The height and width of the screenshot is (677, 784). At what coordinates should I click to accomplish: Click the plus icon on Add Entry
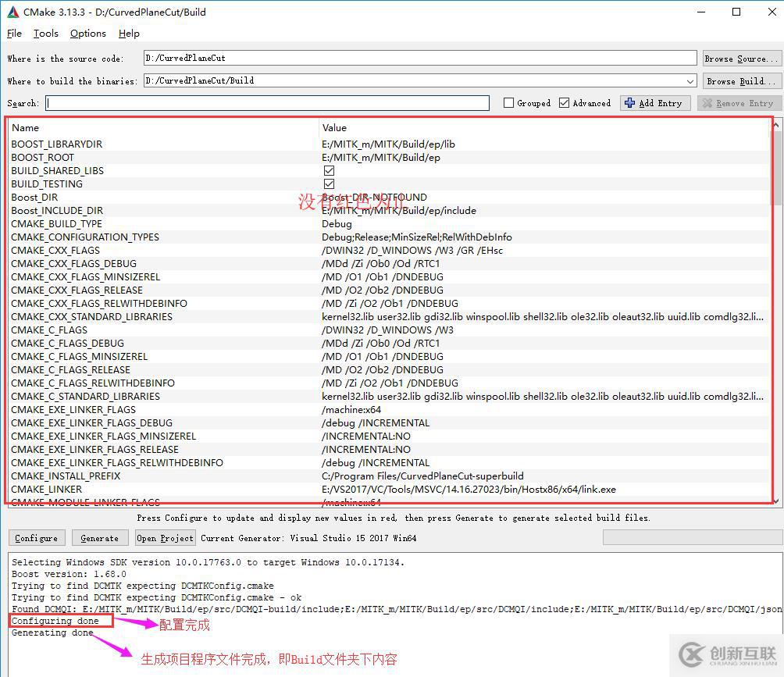(630, 103)
